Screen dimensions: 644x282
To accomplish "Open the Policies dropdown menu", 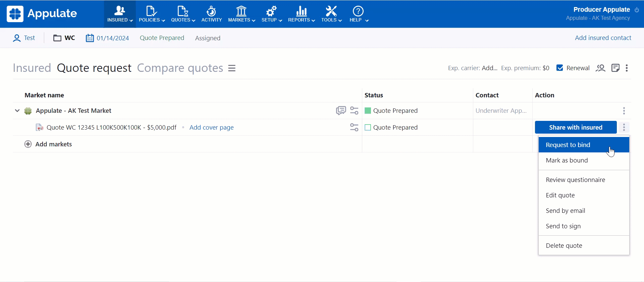I will click(152, 14).
